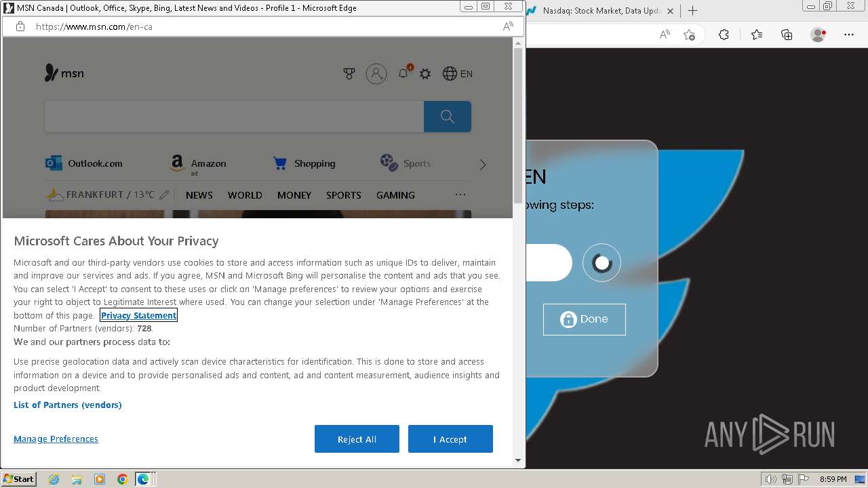The width and height of the screenshot is (868, 488).
Task: Click Microsoft Edge taskbar icon
Action: [143, 479]
